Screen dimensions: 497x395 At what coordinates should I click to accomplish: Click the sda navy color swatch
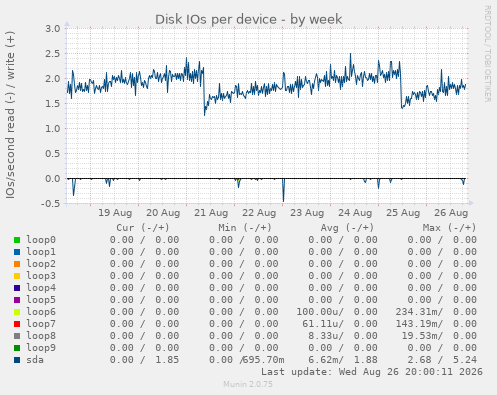pyautogui.click(x=17, y=360)
